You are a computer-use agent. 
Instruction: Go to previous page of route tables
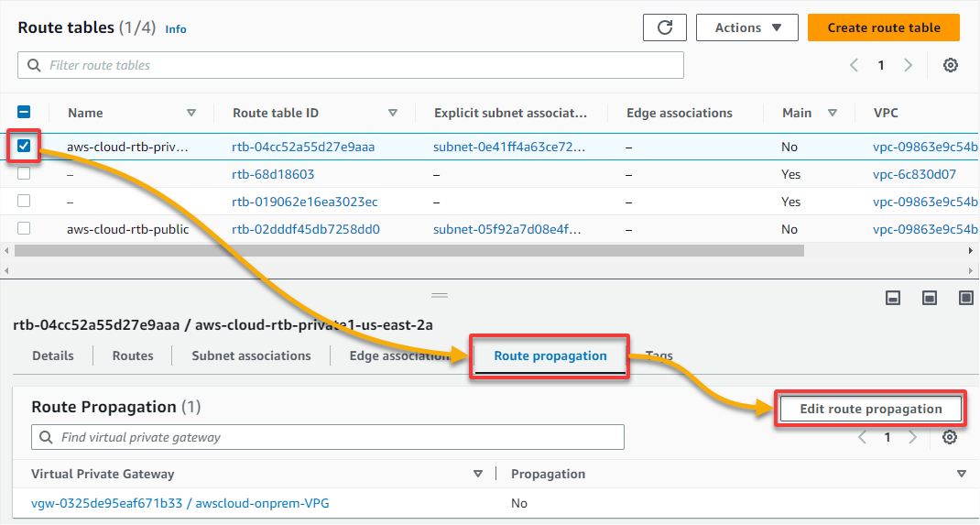point(854,65)
